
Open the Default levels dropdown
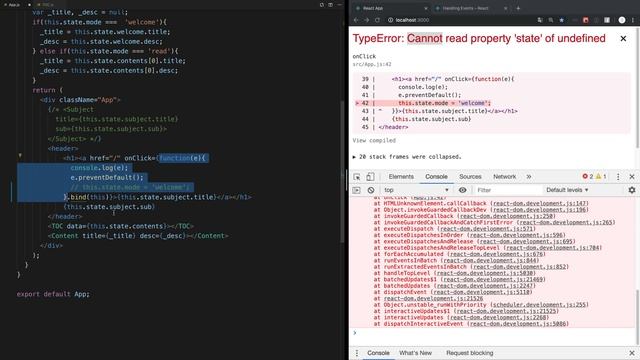[567, 190]
